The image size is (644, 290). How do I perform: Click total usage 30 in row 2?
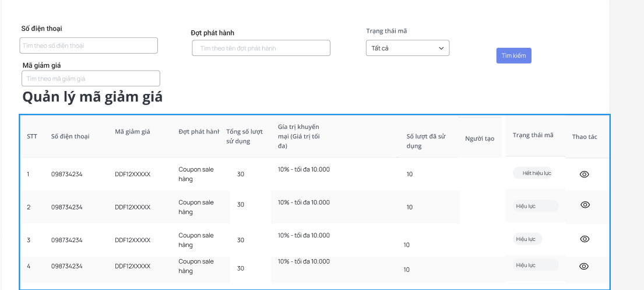point(241,204)
